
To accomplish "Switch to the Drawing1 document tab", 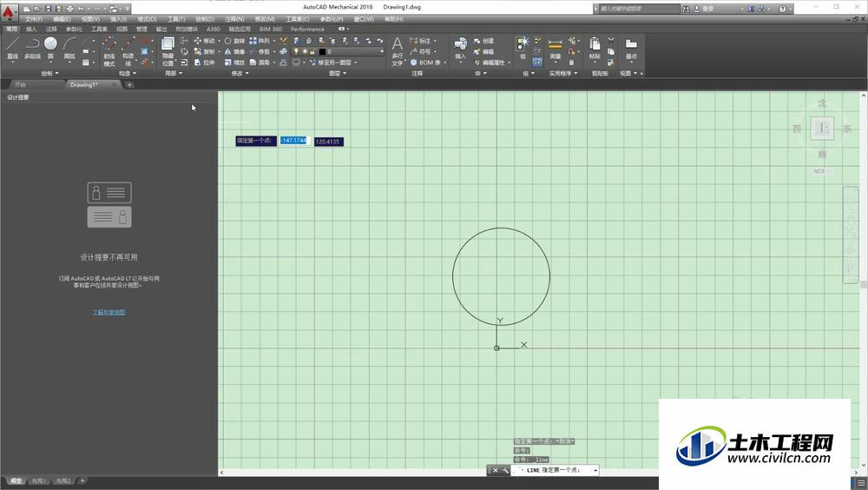I will pyautogui.click(x=91, y=85).
